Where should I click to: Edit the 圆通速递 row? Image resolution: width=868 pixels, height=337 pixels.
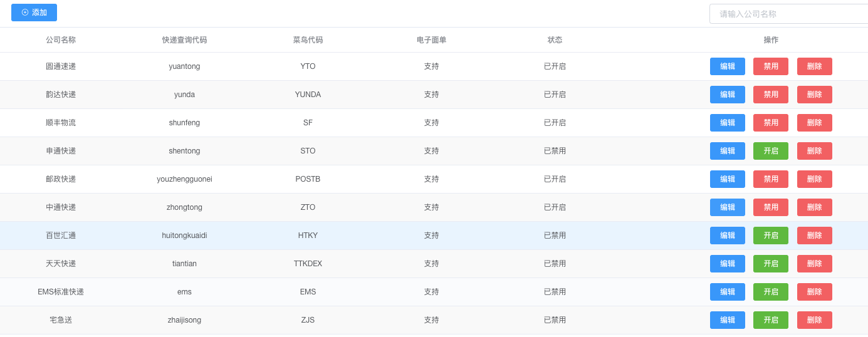(x=728, y=66)
